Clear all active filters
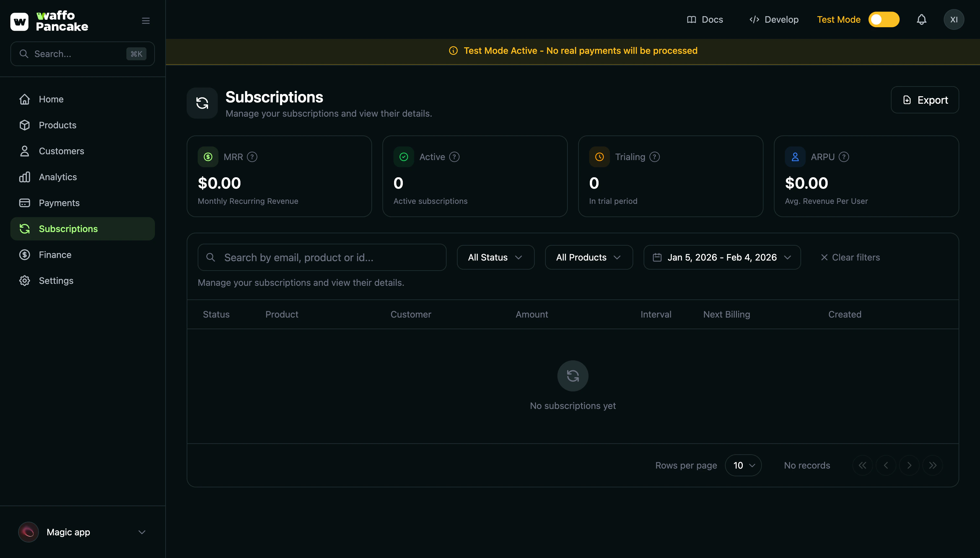980x558 pixels. click(x=851, y=257)
